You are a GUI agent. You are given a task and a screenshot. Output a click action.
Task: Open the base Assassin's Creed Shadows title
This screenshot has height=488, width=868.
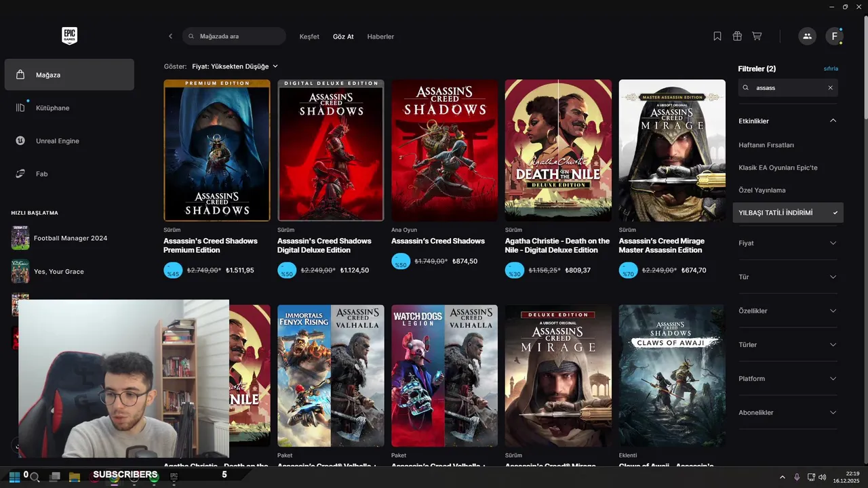coord(438,241)
